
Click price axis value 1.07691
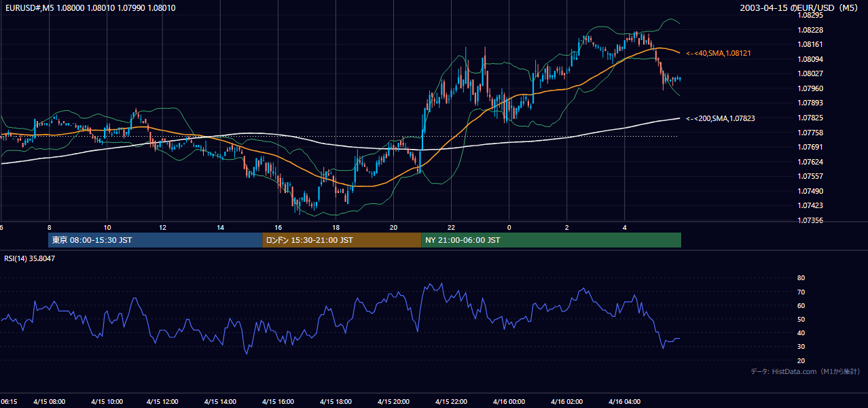click(x=810, y=147)
